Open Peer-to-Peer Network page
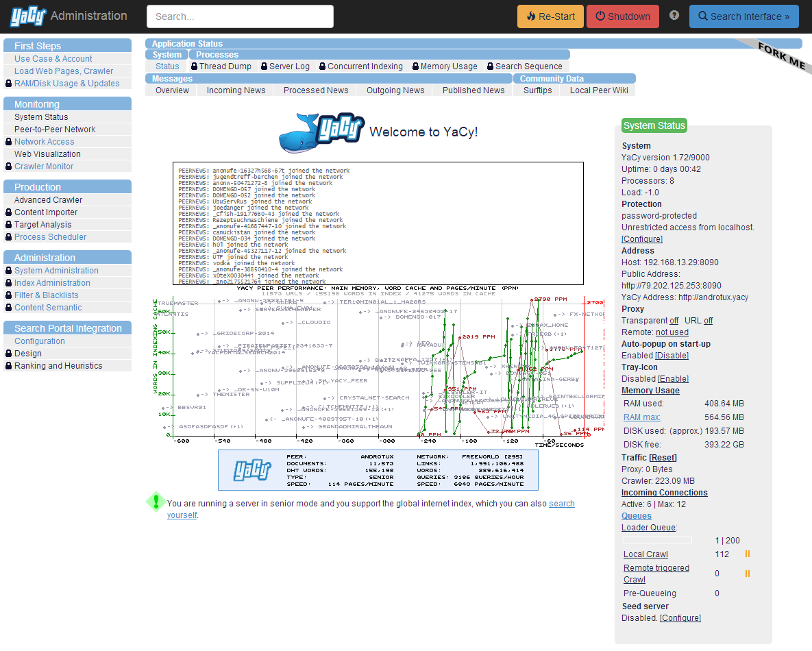Image resolution: width=812 pixels, height=651 pixels. 55,130
